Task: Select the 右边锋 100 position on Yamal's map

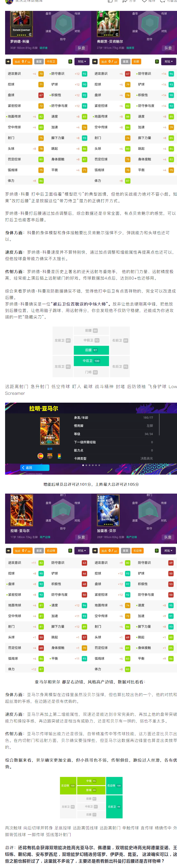Action: coord(114,785)
